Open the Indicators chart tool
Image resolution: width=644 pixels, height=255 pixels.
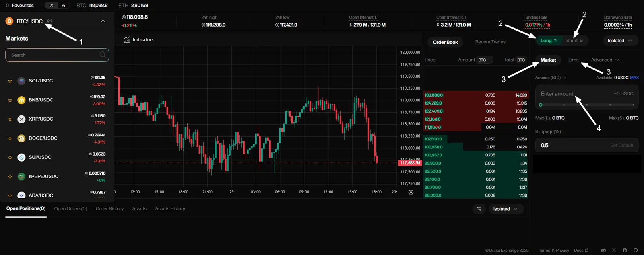(139, 39)
